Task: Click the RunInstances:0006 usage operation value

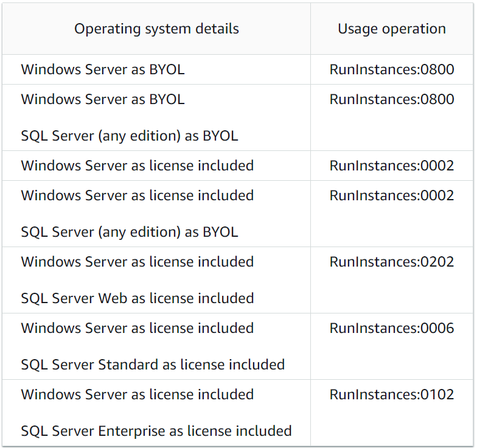Action: tap(392, 328)
